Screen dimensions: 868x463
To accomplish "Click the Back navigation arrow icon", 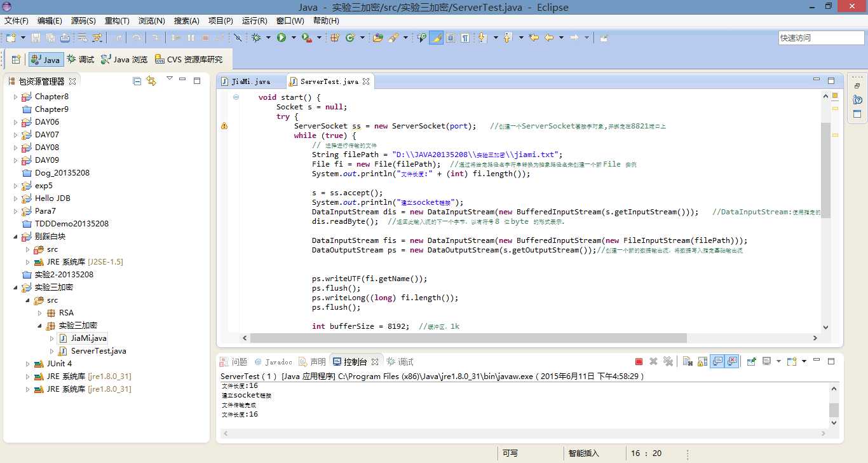I will 549,38.
